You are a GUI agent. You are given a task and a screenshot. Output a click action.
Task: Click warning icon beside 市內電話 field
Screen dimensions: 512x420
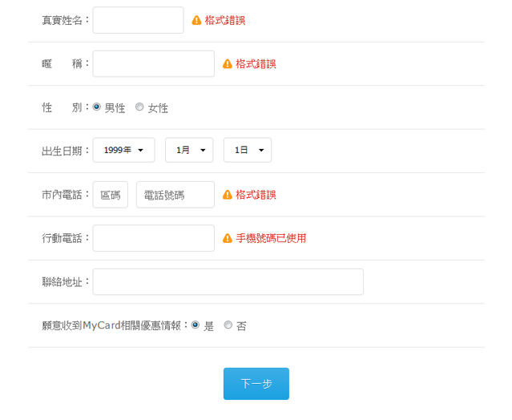(x=228, y=195)
